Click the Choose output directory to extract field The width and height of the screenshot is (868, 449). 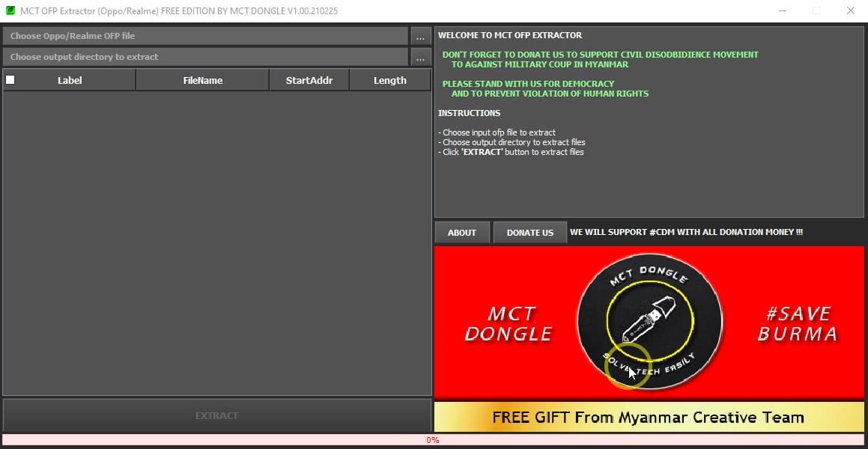click(205, 57)
